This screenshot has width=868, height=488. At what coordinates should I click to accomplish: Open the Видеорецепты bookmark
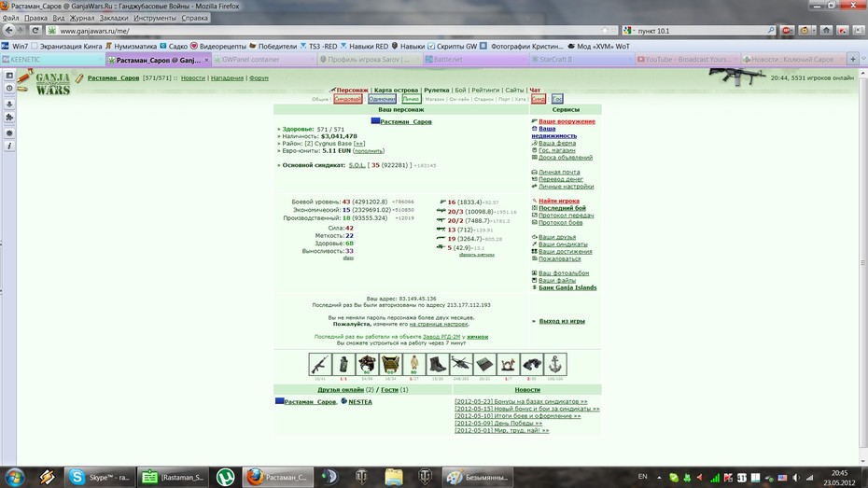[218, 46]
